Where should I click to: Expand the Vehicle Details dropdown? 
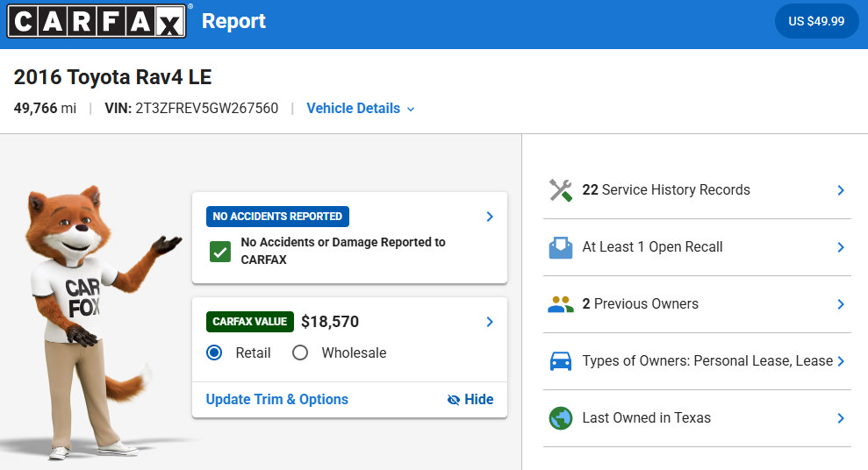[361, 109]
